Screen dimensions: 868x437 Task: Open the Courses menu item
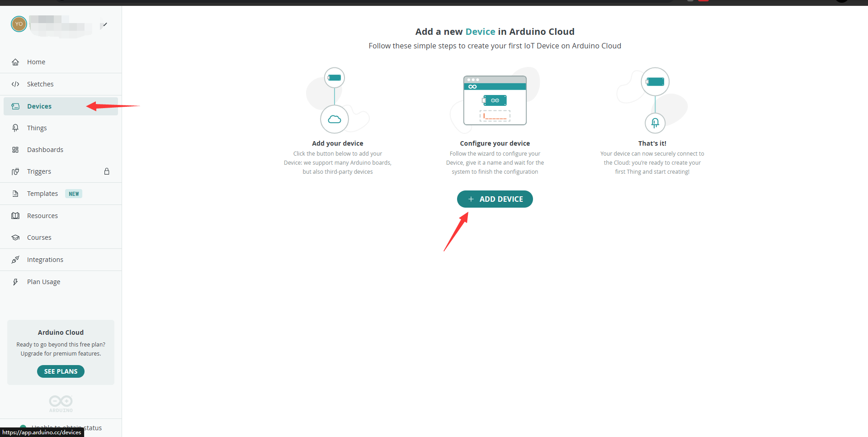click(x=61, y=237)
